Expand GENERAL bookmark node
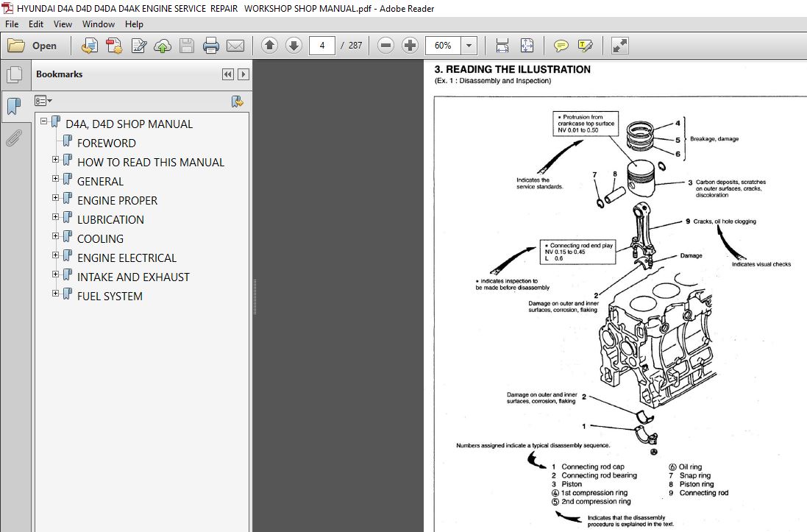Viewport: 807px width, 532px height. click(x=56, y=179)
